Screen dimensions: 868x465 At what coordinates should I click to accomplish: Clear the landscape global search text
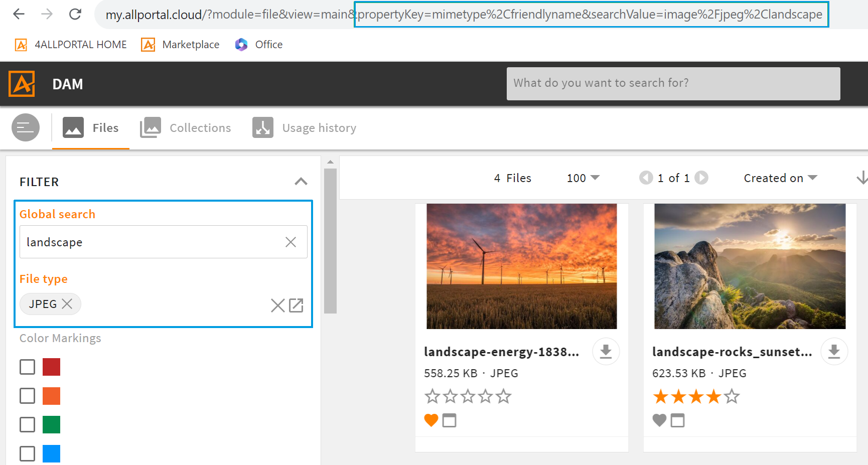tap(291, 242)
